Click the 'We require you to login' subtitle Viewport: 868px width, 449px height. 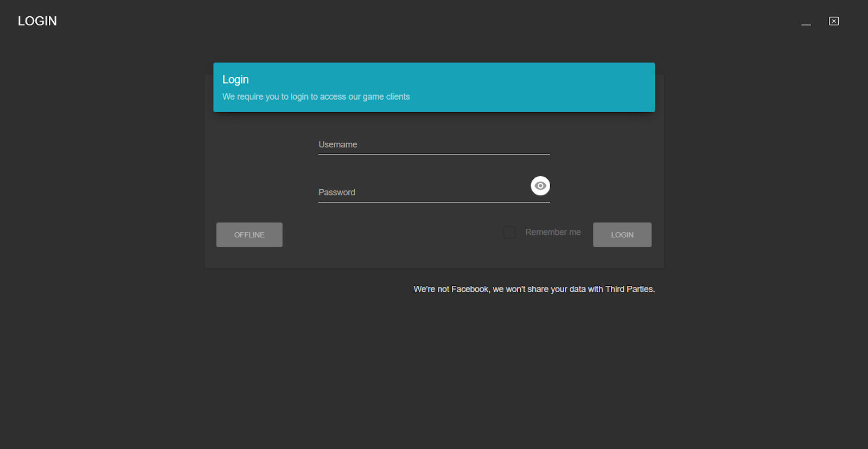pyautogui.click(x=316, y=97)
